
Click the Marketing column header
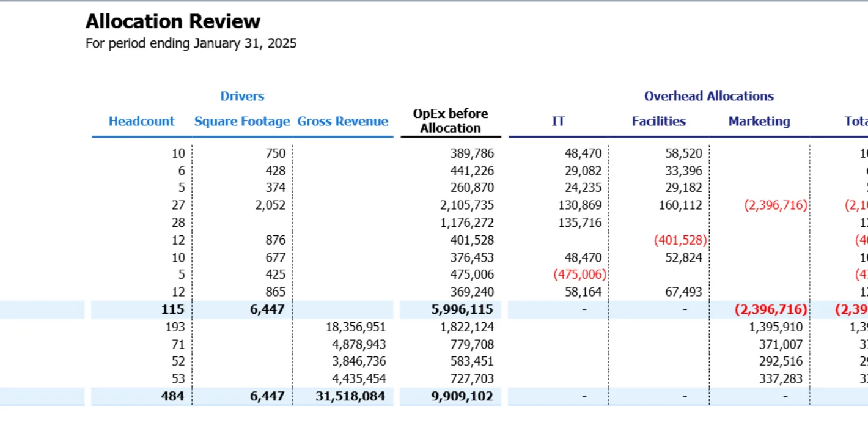click(x=759, y=121)
